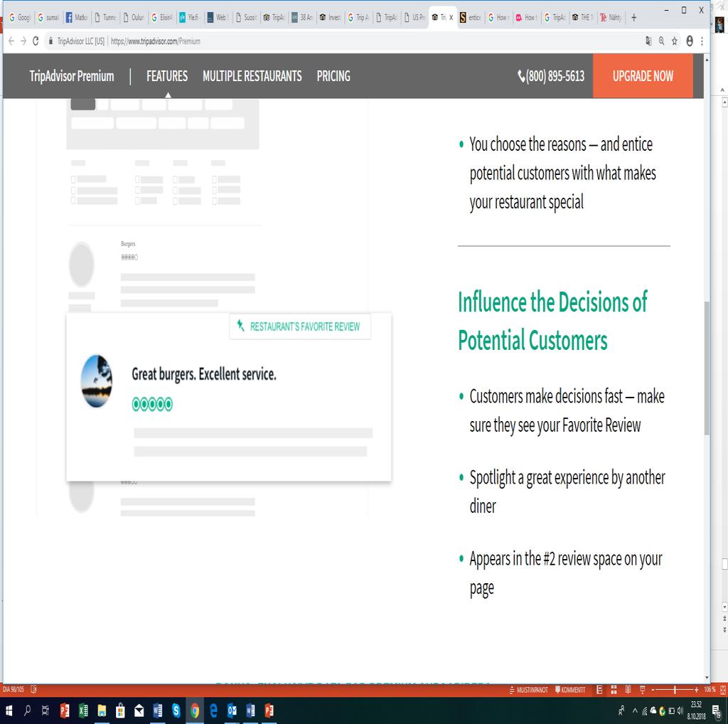Viewport: 728px width, 724px height.
Task: Click the TripAdvisor Premium logo
Action: point(72,76)
